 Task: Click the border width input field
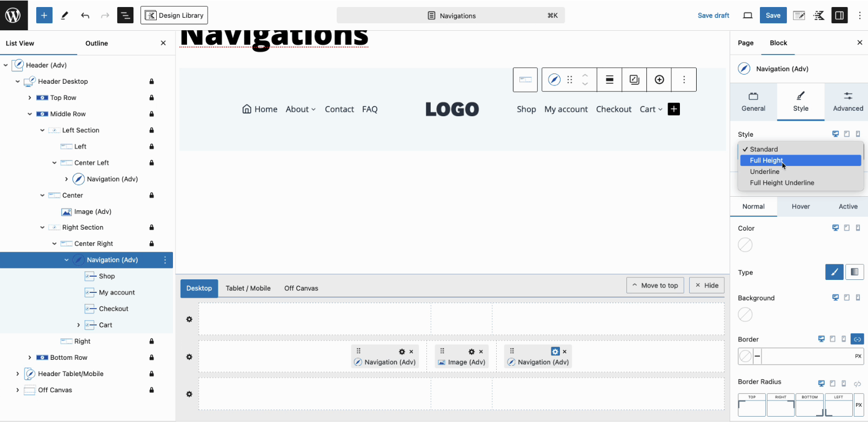[805, 356]
